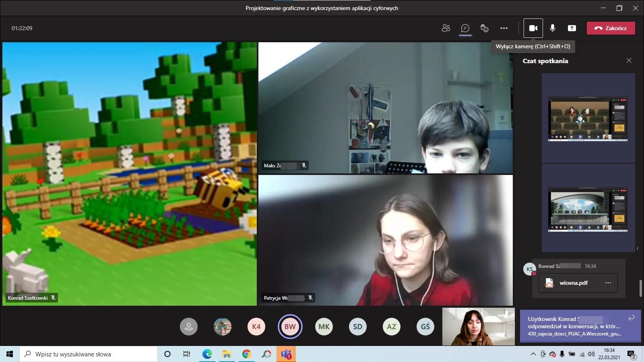Image resolution: width=644 pixels, height=362 pixels.
Task: Select the MK participant avatar
Action: (324, 327)
